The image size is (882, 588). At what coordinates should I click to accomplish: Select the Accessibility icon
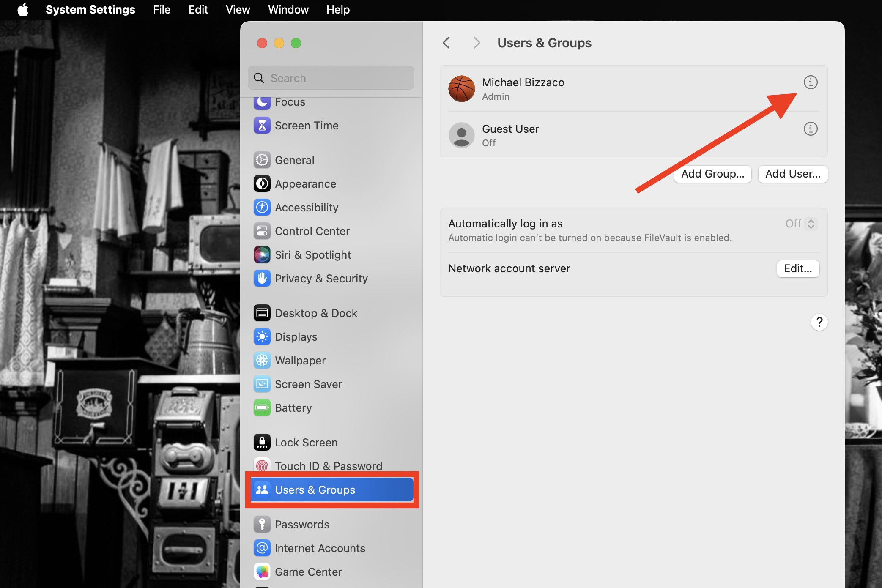tap(262, 208)
